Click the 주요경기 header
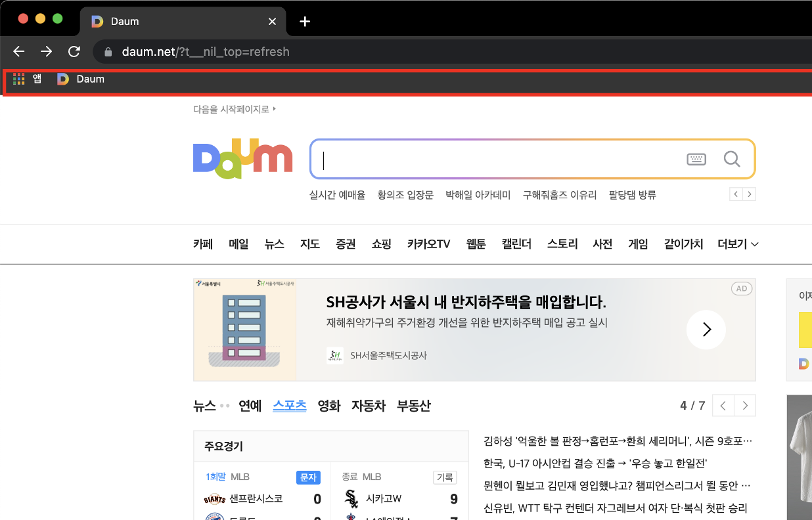 pyautogui.click(x=224, y=446)
